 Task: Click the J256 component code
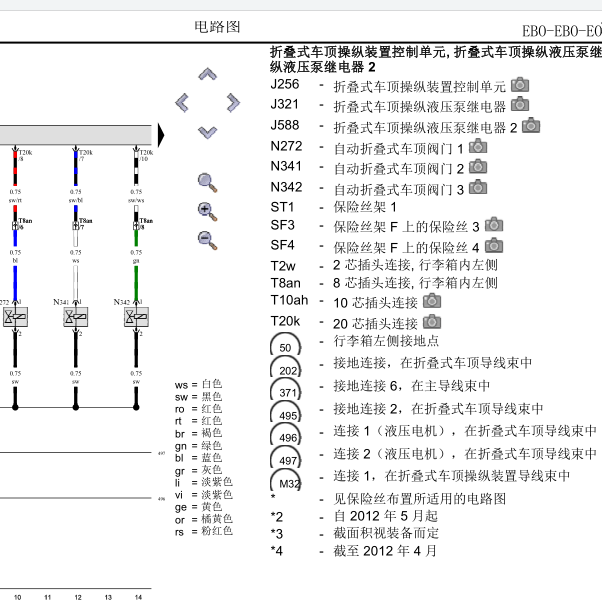pyautogui.click(x=285, y=84)
